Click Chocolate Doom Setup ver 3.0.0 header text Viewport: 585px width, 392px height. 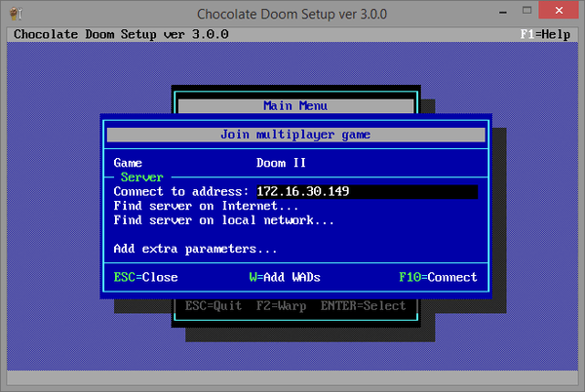tap(121, 34)
